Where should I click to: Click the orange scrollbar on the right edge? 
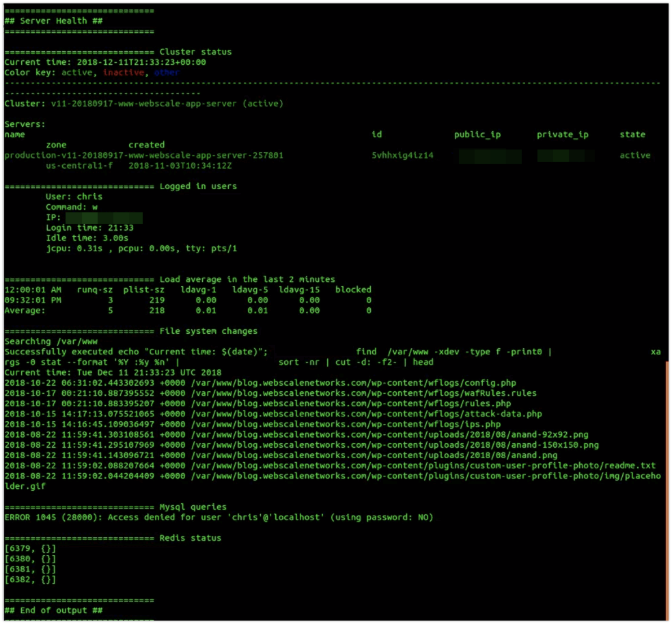click(667, 488)
